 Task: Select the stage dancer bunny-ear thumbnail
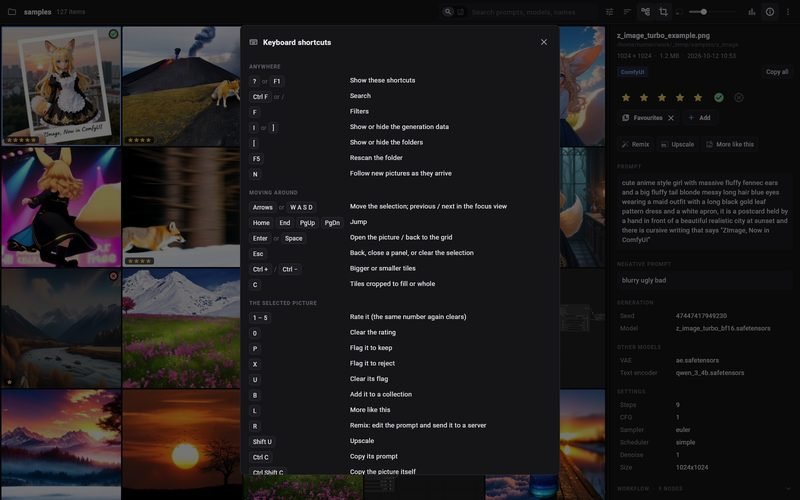coord(61,207)
